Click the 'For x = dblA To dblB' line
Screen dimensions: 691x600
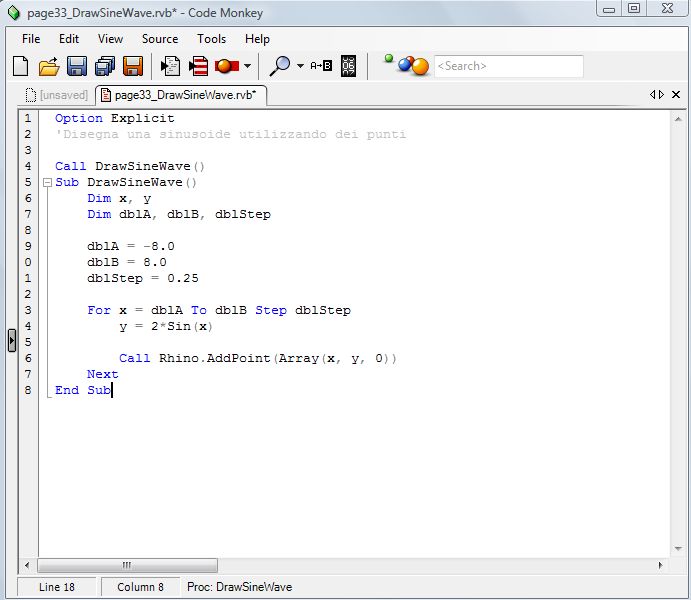pos(219,310)
